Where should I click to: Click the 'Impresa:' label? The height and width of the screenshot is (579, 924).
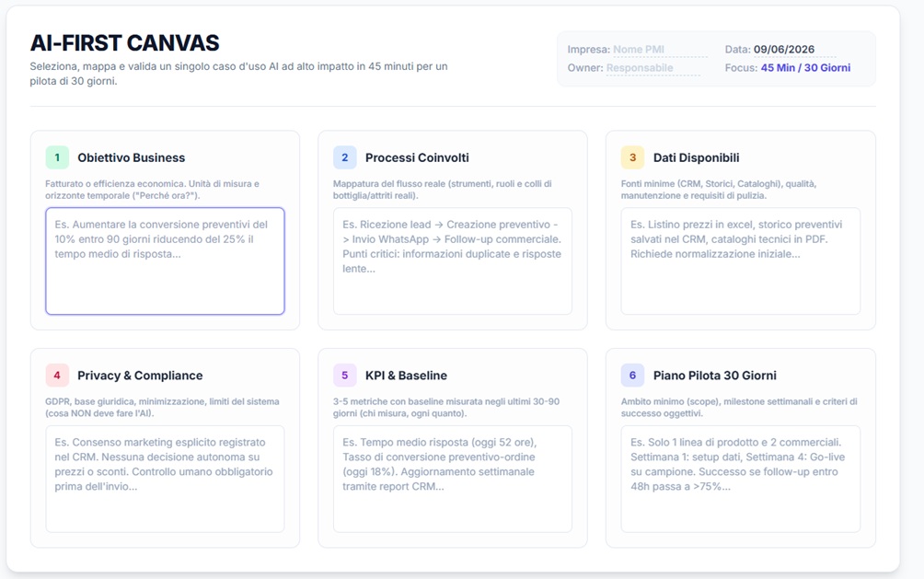(x=589, y=50)
